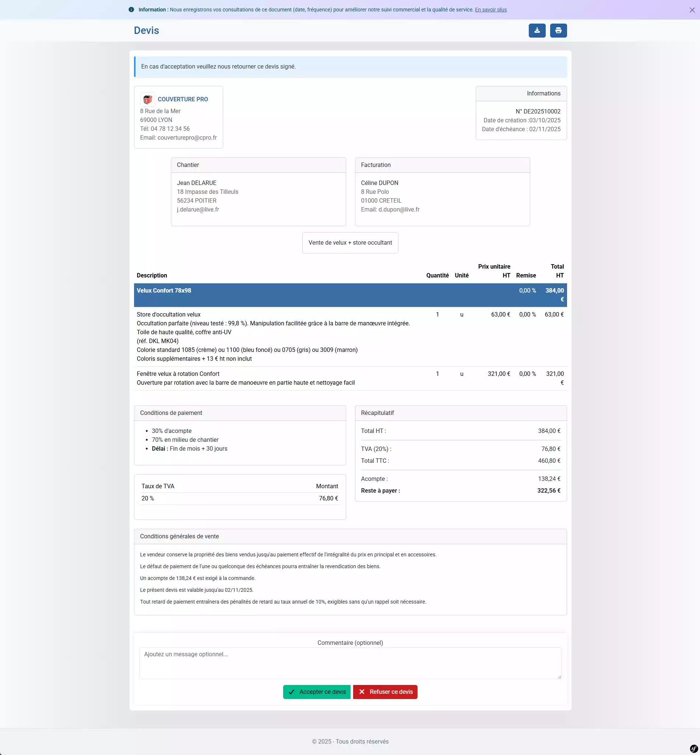The image size is (700, 755).
Task: Dismiss the tracking information banner
Action: pyautogui.click(x=691, y=10)
